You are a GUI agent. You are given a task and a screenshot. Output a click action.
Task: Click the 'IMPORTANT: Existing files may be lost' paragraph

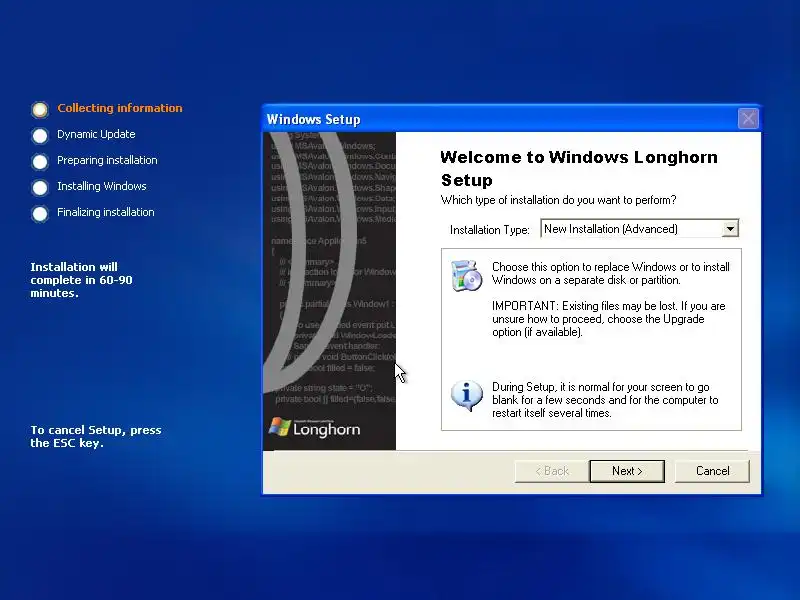[x=609, y=319]
